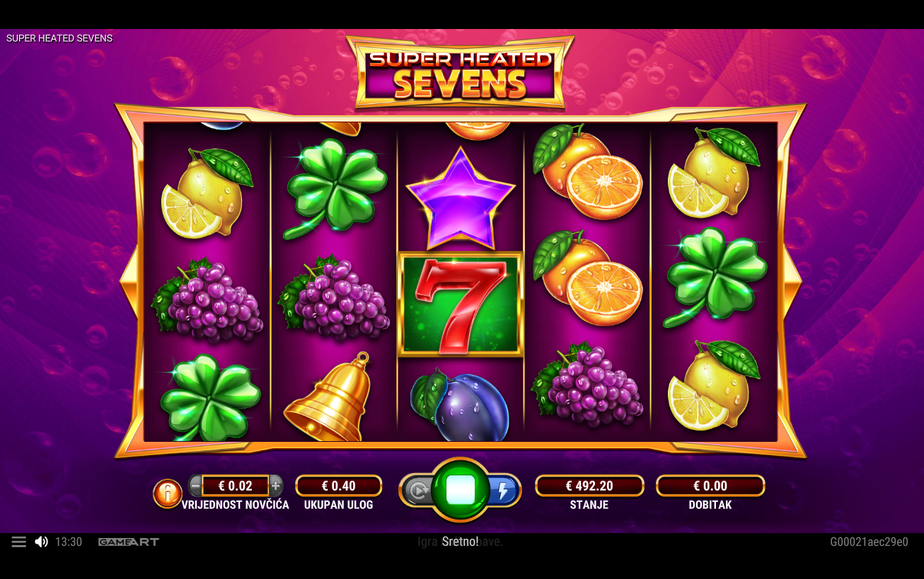Image resolution: width=924 pixels, height=579 pixels.
Task: Click the clover symbol on second reel
Action: point(335,187)
